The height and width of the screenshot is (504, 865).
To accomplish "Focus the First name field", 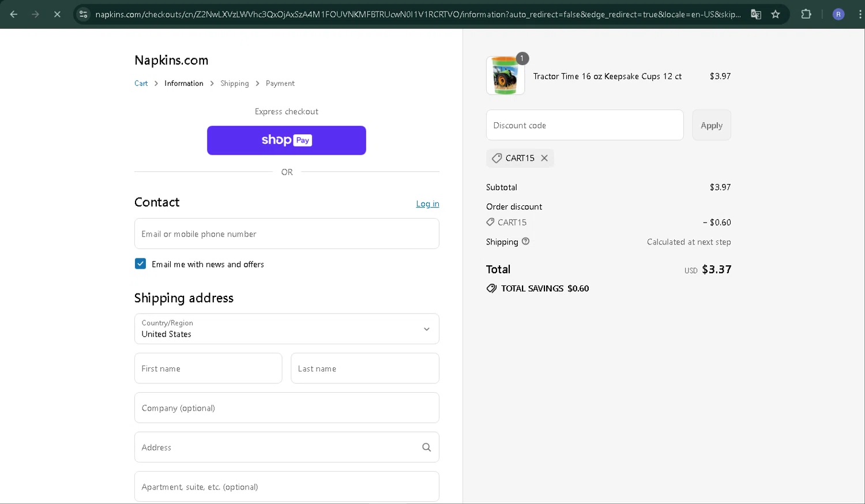I will [208, 368].
